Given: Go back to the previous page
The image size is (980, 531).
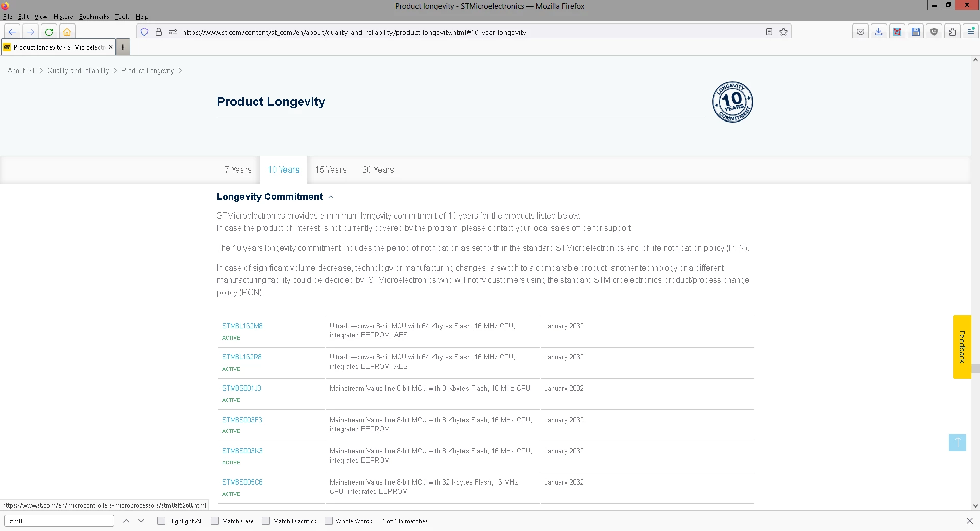Looking at the screenshot, I should pos(12,32).
